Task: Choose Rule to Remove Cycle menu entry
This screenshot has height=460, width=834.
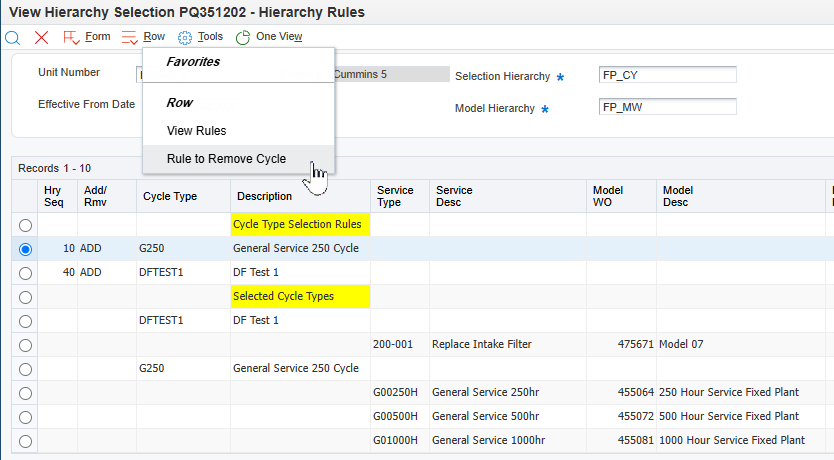Action: click(x=226, y=159)
